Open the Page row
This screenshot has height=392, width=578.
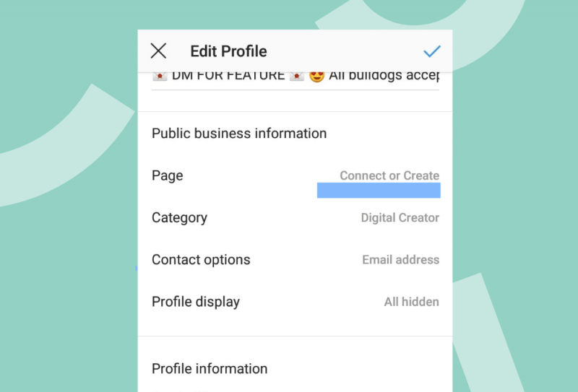[x=296, y=175]
